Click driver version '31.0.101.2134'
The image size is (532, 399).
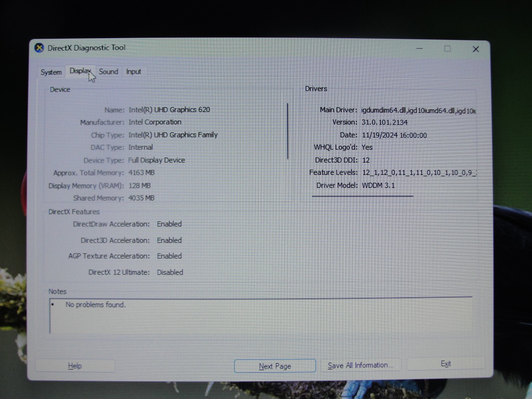tap(385, 122)
